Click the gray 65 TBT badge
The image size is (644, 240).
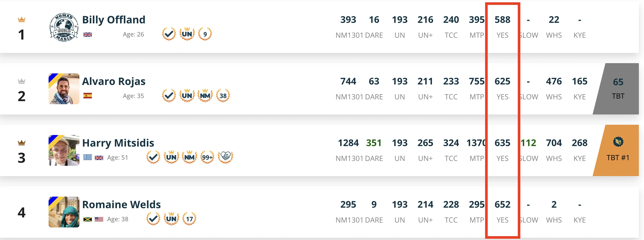point(618,89)
